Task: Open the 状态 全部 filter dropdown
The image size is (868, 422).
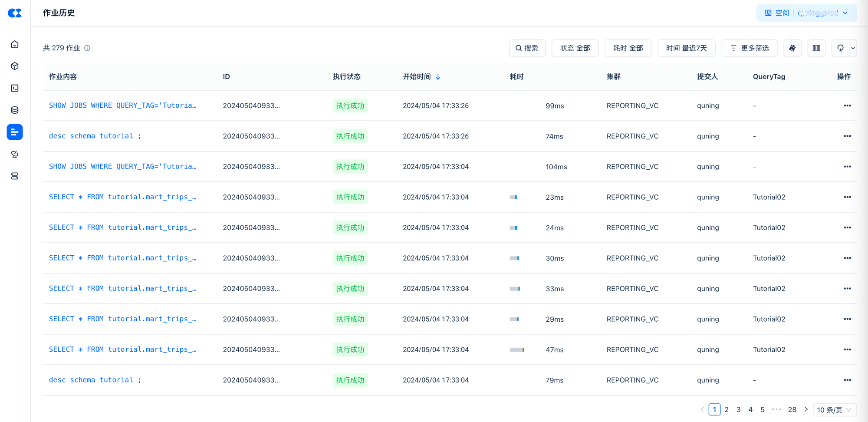Action: pyautogui.click(x=575, y=48)
